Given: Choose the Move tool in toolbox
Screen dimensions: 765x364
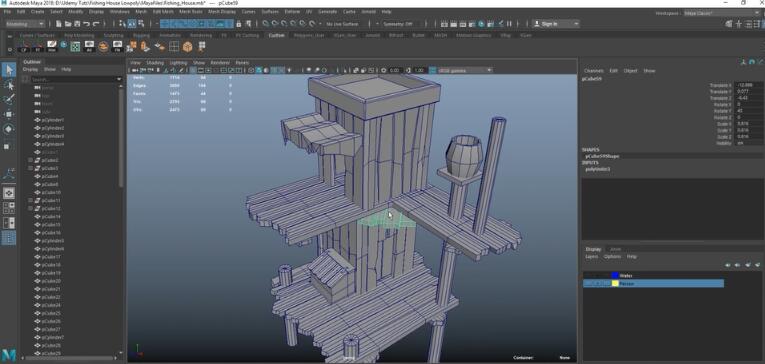Looking at the screenshot, I should coord(8,114).
